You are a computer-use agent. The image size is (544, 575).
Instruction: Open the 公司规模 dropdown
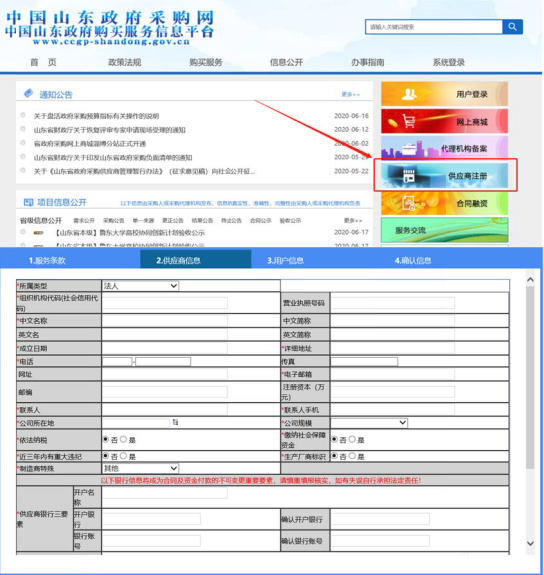pos(369,423)
